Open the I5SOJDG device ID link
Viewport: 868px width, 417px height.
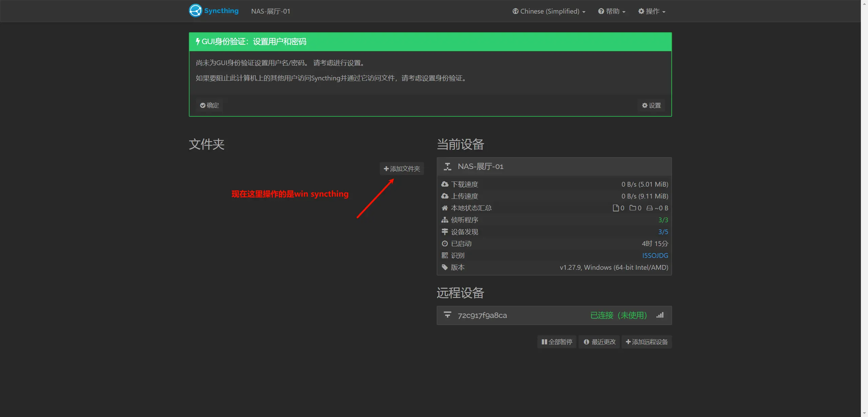(x=655, y=255)
